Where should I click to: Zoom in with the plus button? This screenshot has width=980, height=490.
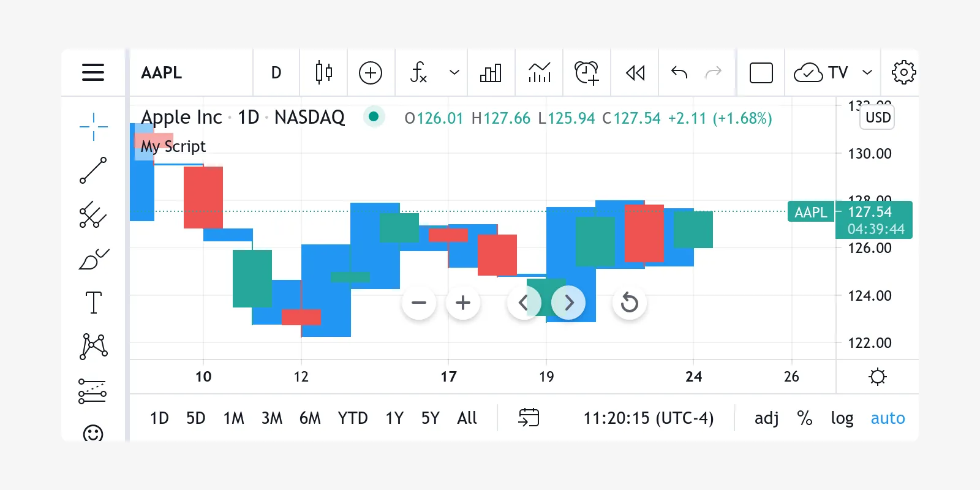[x=463, y=303]
